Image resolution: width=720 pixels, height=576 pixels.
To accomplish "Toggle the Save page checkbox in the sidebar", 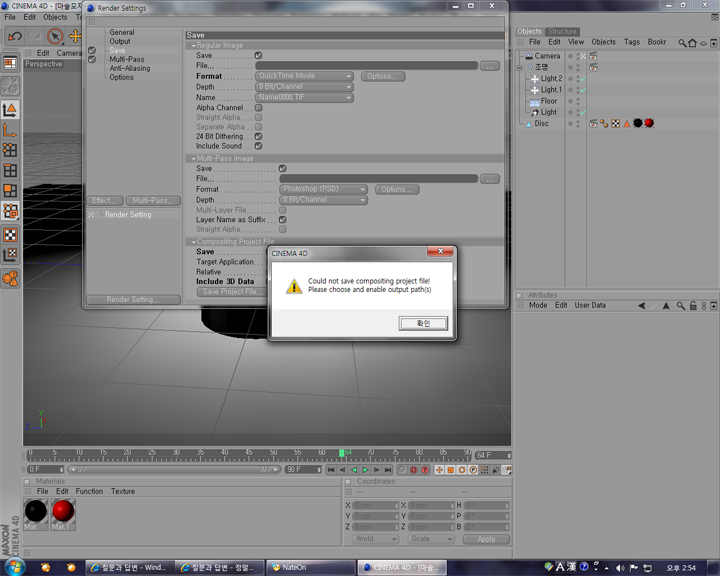I will 92,51.
